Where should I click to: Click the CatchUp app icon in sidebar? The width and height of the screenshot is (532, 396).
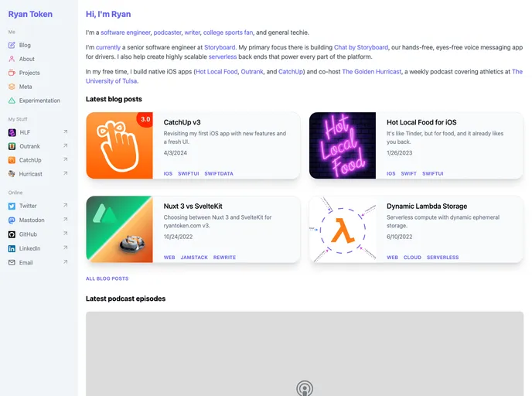pyautogui.click(x=12, y=160)
